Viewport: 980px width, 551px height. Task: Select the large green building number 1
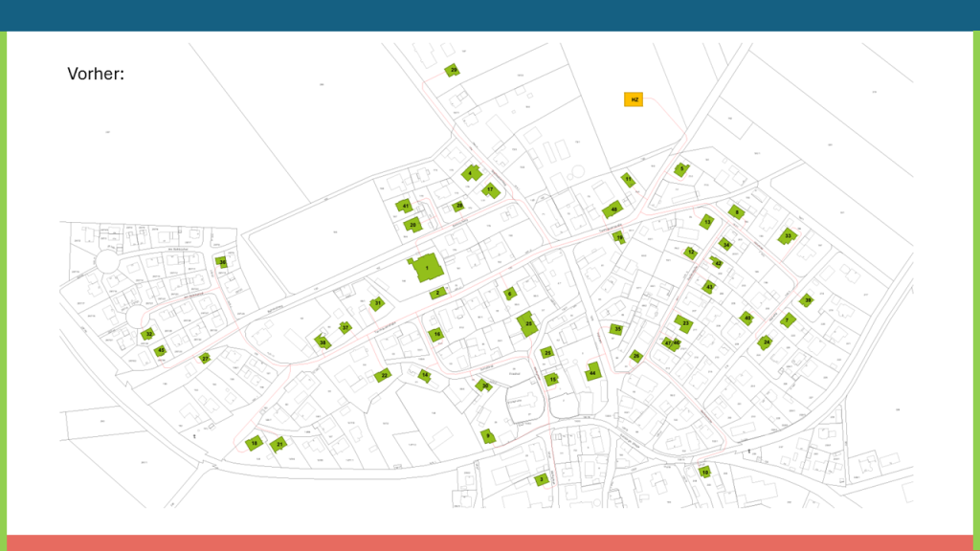(x=425, y=268)
